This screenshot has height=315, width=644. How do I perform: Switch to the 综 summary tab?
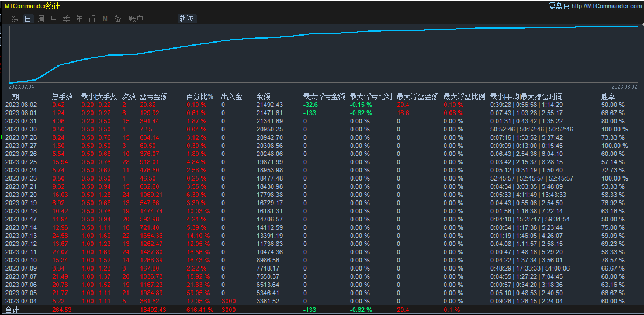[x=15, y=19]
